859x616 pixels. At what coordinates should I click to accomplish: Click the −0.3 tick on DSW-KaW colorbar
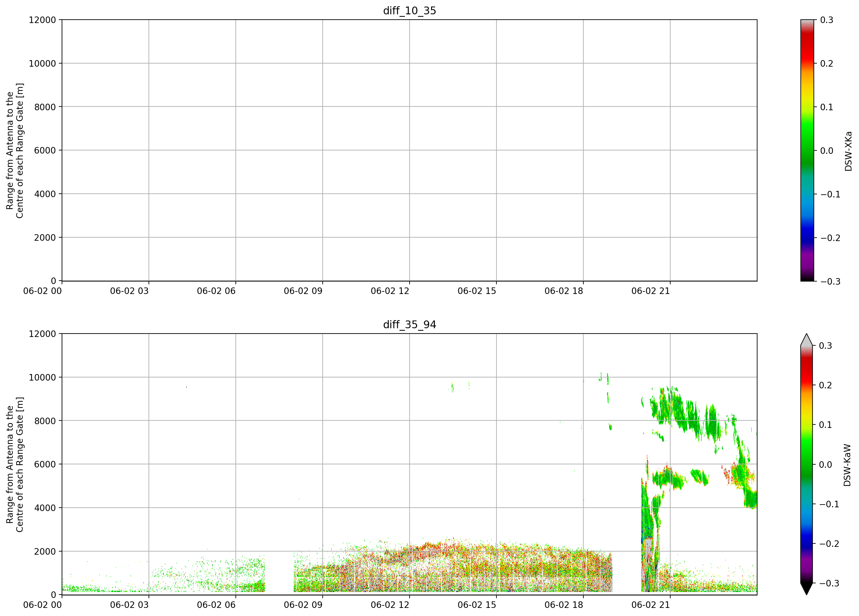tap(829, 583)
